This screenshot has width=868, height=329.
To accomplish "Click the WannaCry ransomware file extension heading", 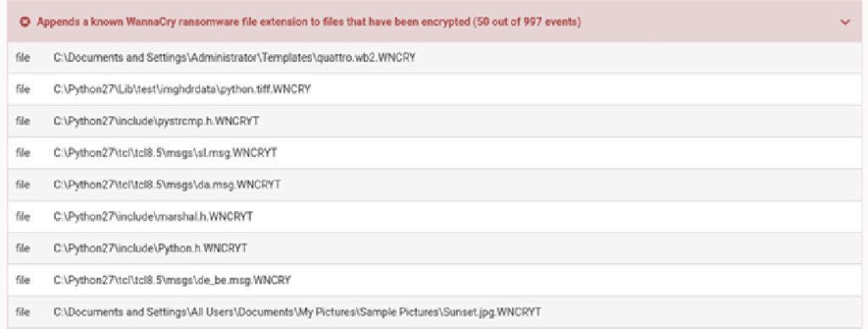I will 309,23.
